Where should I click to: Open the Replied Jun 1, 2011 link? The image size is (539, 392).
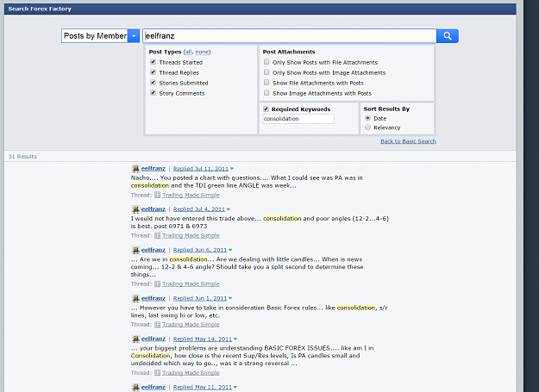200,298
